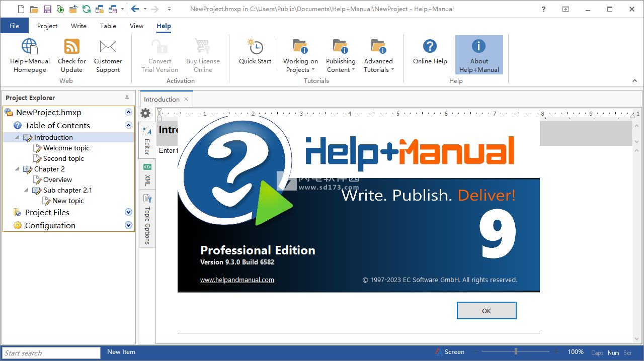This screenshot has width=644, height=361.
Task: Open Working on Projects tutorials dropdown
Action: (300, 56)
